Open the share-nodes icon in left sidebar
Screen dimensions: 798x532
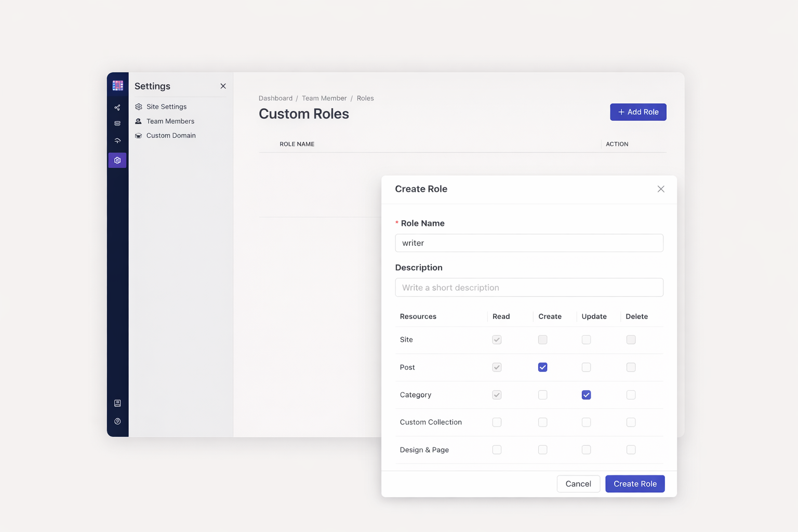pyautogui.click(x=117, y=108)
